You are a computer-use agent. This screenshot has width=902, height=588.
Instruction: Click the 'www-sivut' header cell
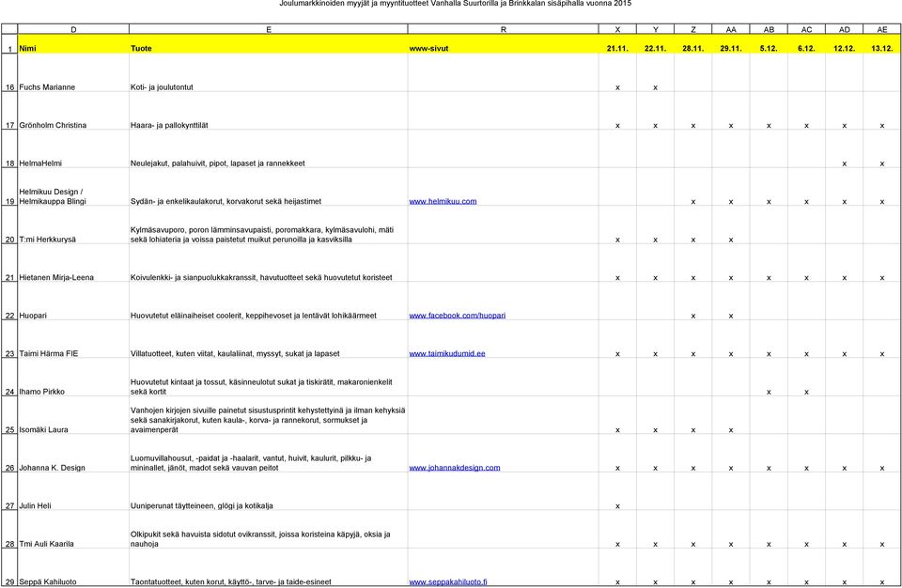point(504,44)
